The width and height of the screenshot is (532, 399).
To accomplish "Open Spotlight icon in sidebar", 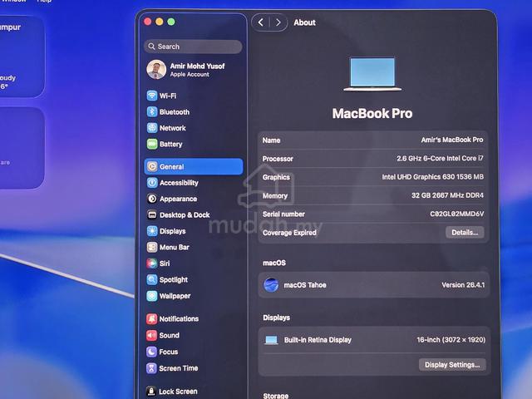I will tap(151, 279).
